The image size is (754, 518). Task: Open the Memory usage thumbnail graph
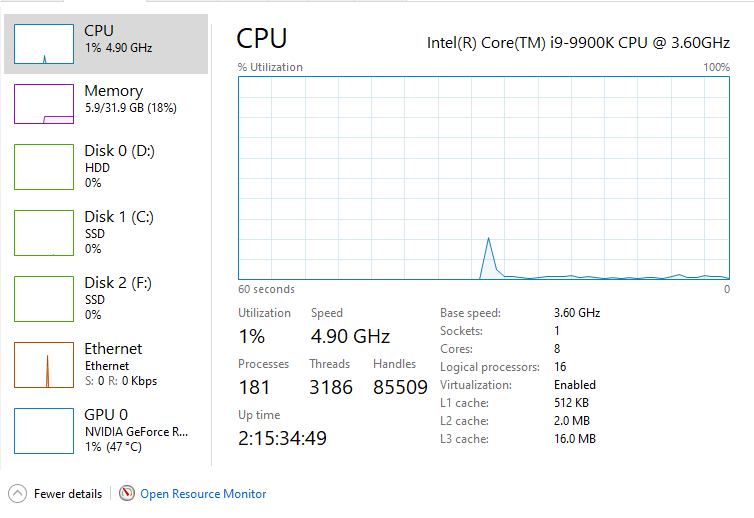coord(44,103)
